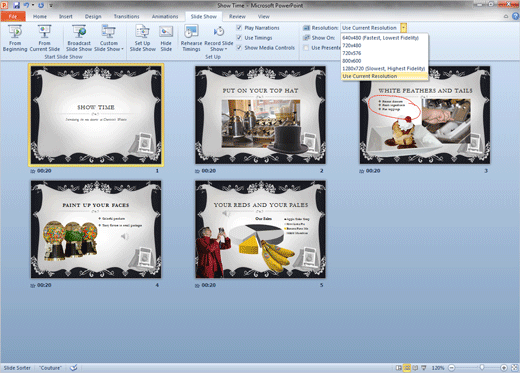The height and width of the screenshot is (373, 520).
Task: Toggle Play Narrations checkbox
Action: (239, 28)
